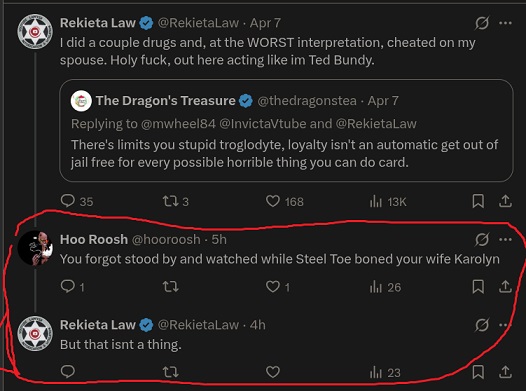
Task: Repost Hoo Roosh's reply
Action: coord(170,287)
